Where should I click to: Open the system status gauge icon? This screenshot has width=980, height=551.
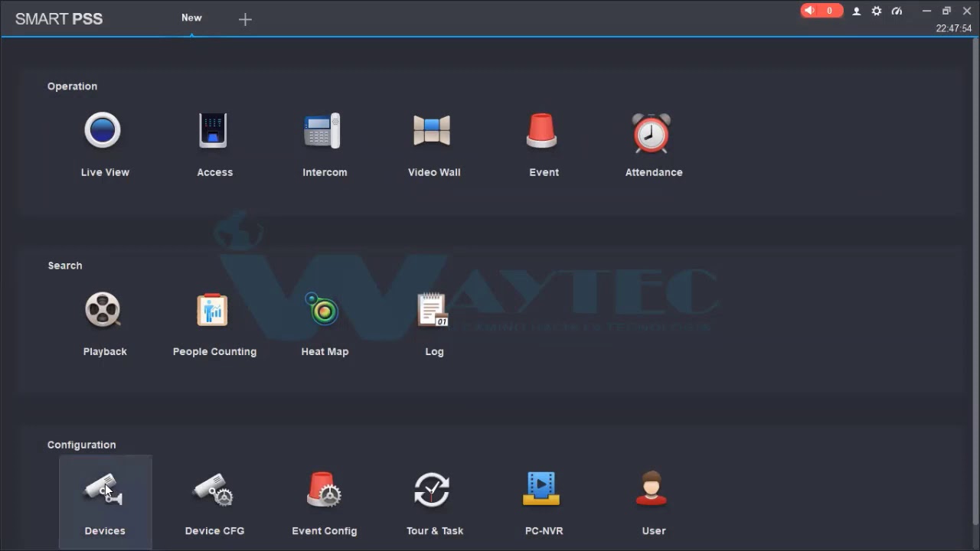pos(897,11)
